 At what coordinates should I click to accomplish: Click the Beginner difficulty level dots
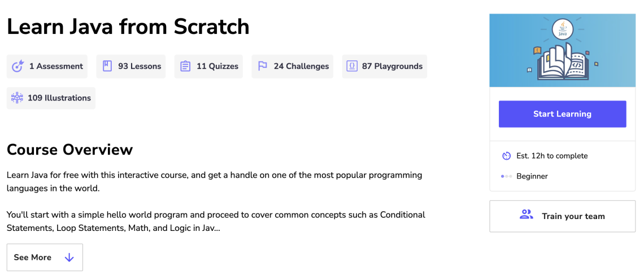click(506, 177)
